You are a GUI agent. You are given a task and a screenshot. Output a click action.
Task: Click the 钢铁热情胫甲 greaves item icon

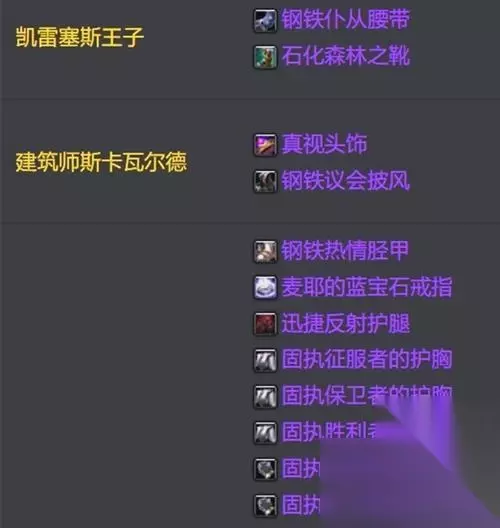click(x=265, y=251)
